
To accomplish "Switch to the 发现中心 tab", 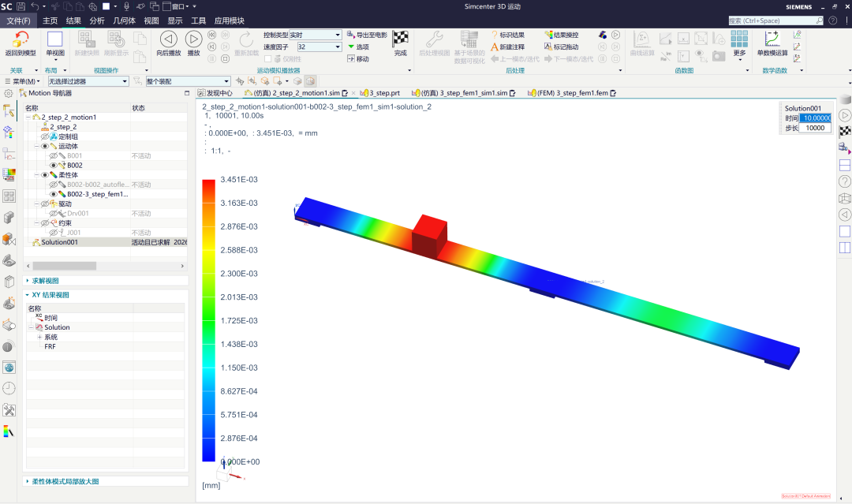I will pyautogui.click(x=215, y=93).
